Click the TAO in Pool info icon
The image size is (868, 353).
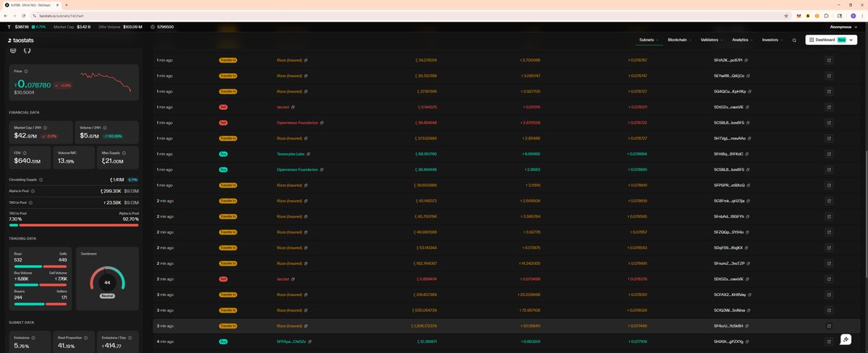pyautogui.click(x=31, y=203)
